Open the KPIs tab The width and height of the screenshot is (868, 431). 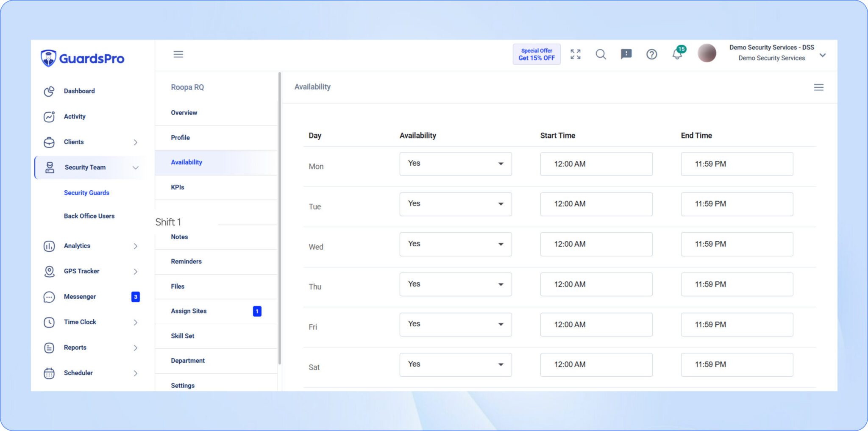pos(216,187)
